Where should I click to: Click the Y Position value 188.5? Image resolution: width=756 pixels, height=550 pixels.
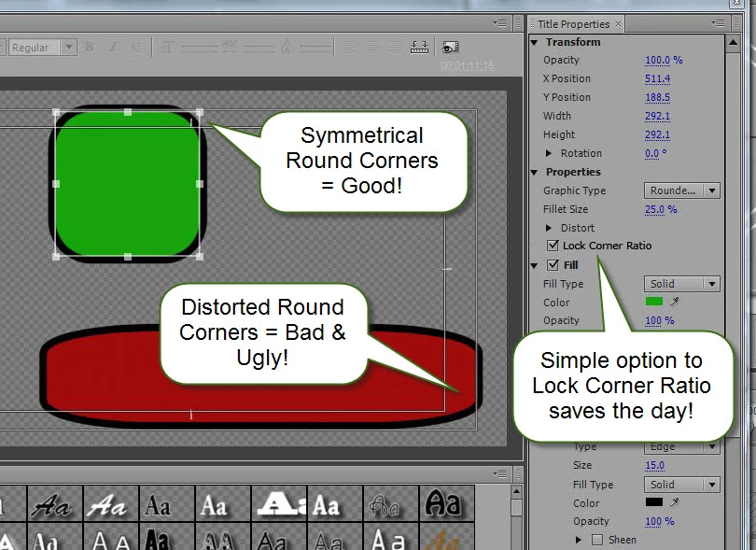pos(657,97)
